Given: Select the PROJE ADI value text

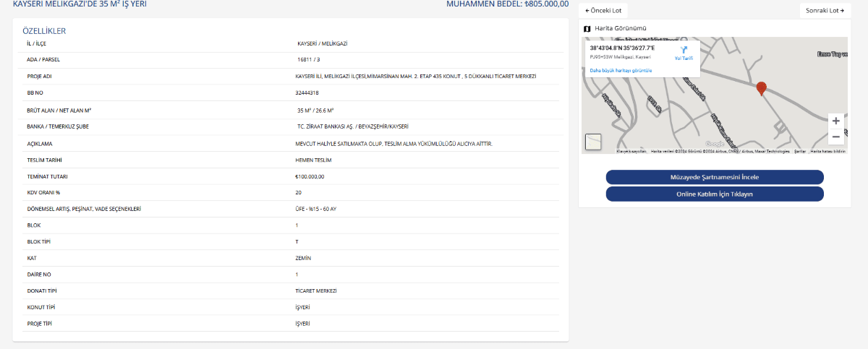Looking at the screenshot, I should pyautogui.click(x=416, y=76).
